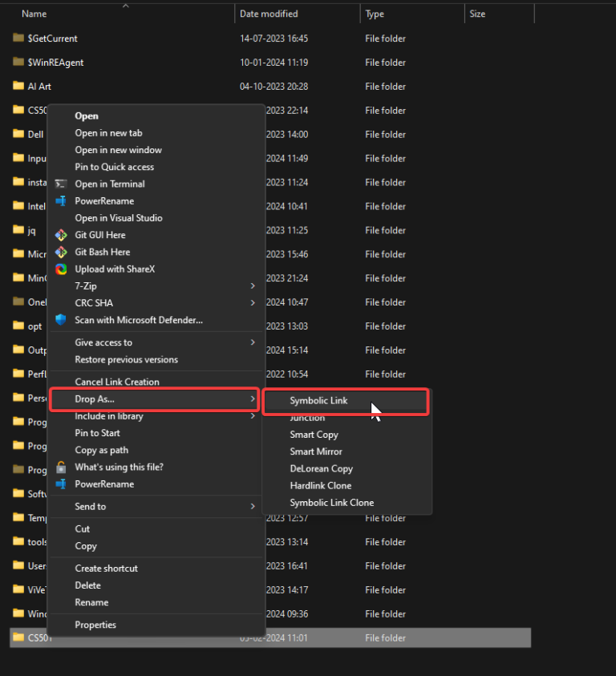Choose Scan with Microsoft Defender

(139, 320)
